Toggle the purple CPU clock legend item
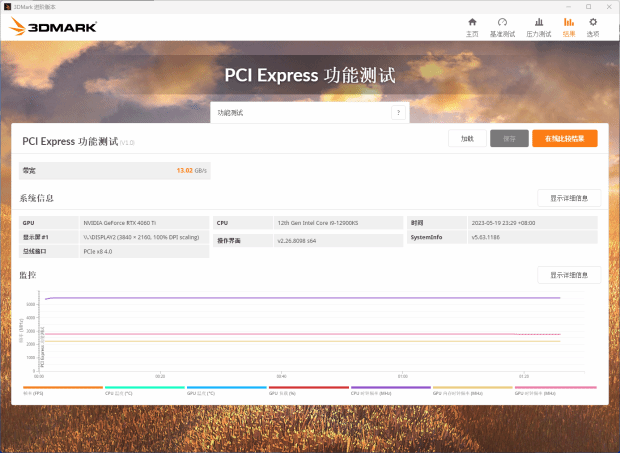Image resolution: width=620 pixels, height=453 pixels. pos(391,391)
